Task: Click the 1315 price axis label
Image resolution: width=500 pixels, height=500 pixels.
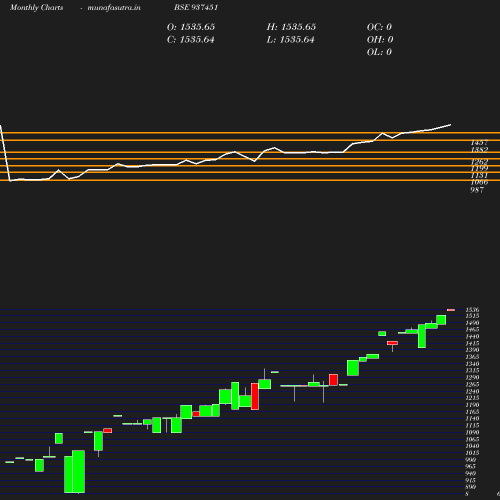Action: [472, 371]
